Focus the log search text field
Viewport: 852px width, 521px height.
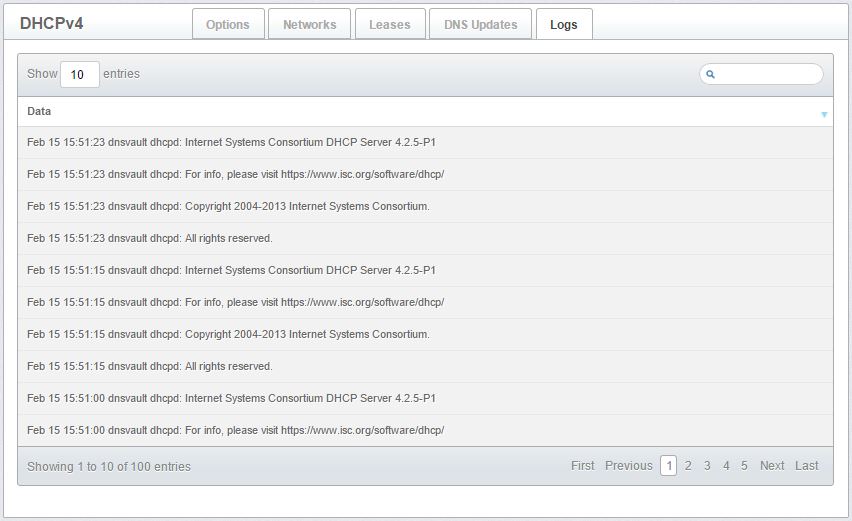pos(768,74)
